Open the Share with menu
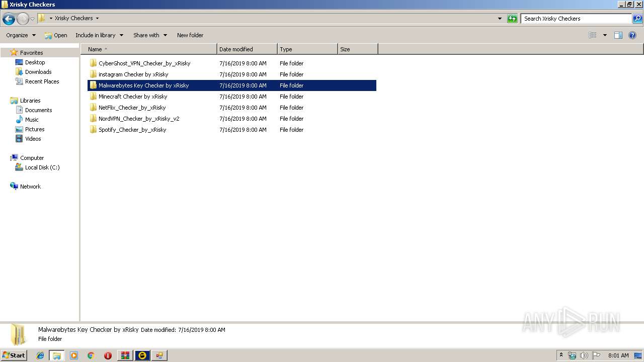644x362 pixels. (150, 35)
